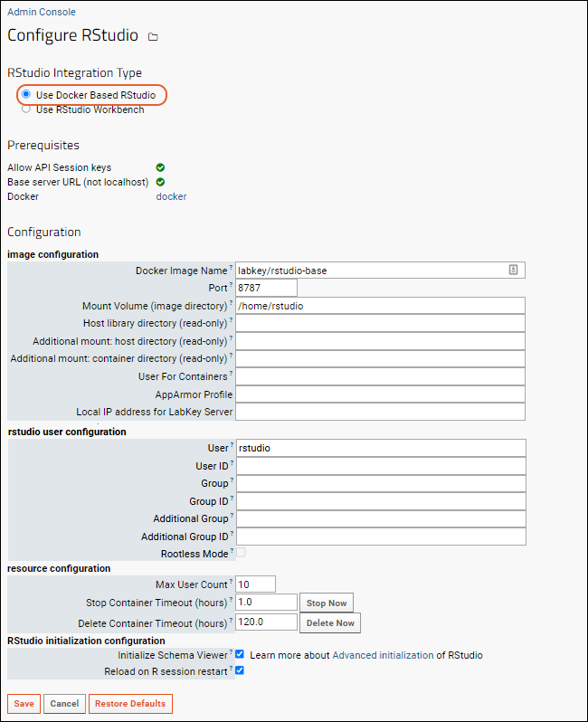Click the Restore Defaults button

(130, 704)
